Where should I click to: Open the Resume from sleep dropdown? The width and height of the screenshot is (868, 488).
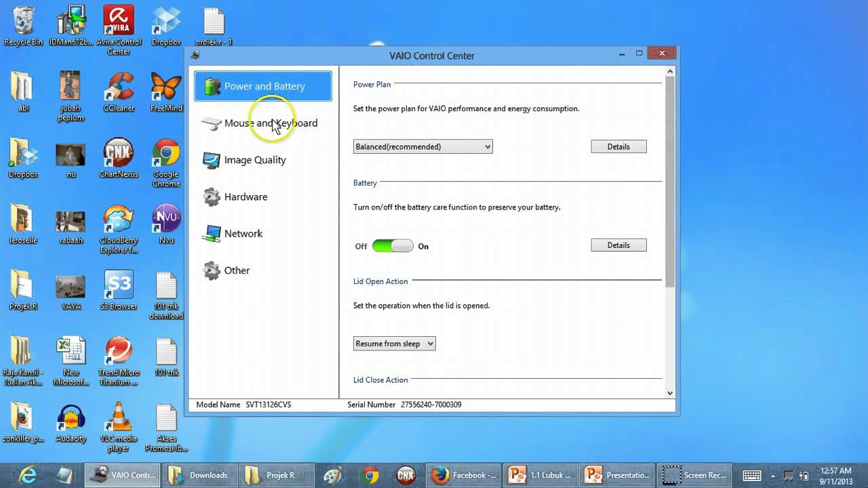point(394,344)
